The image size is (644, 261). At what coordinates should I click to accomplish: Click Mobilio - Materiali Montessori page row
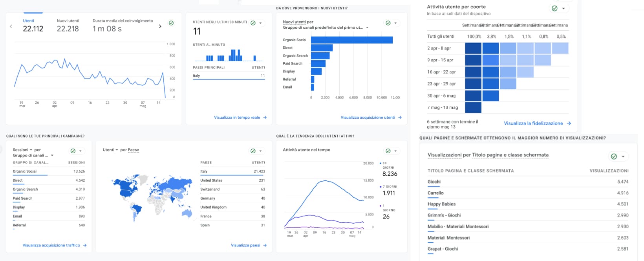[x=528, y=227]
